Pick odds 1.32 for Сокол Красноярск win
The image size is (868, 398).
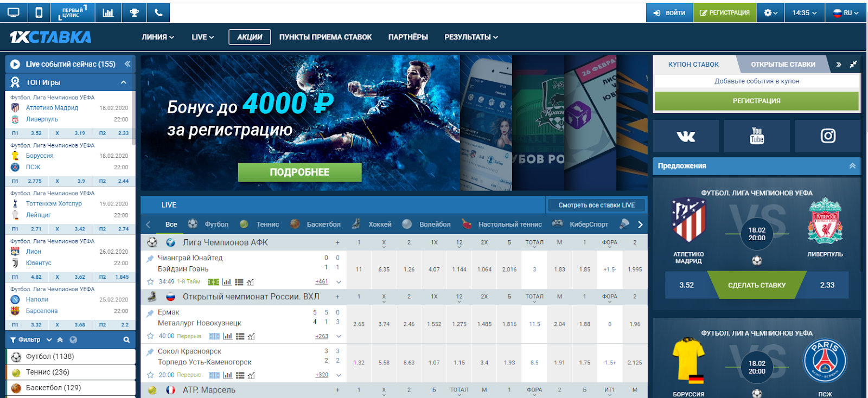359,363
